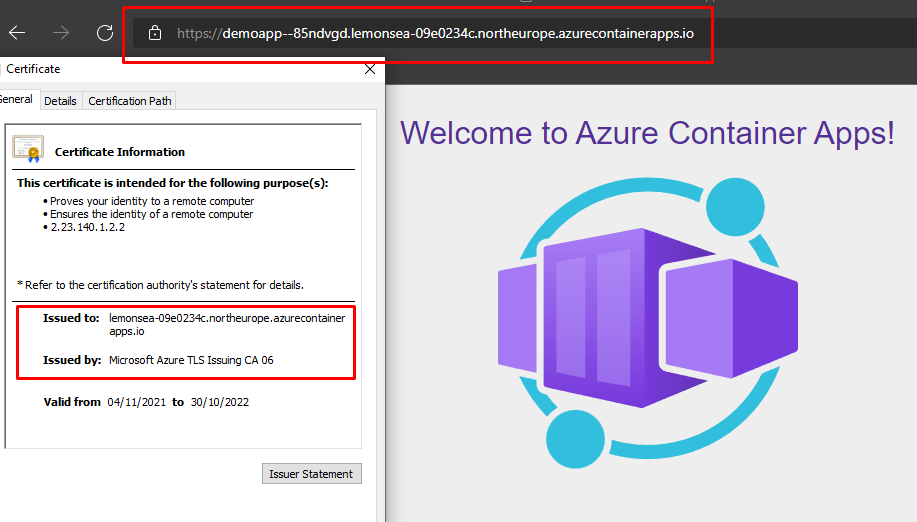This screenshot has height=522, width=917.
Task: Close the Certificate dialog
Action: tap(370, 69)
